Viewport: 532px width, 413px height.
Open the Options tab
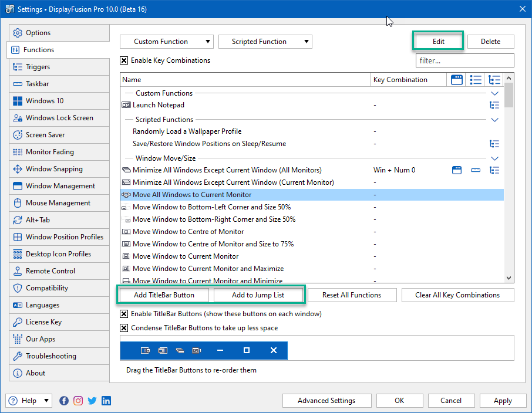tap(59, 33)
